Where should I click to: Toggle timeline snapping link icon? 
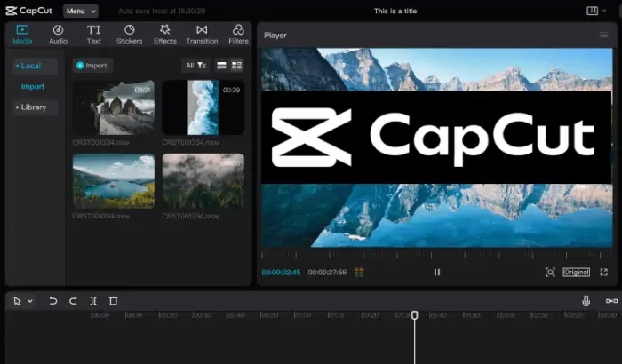(611, 301)
